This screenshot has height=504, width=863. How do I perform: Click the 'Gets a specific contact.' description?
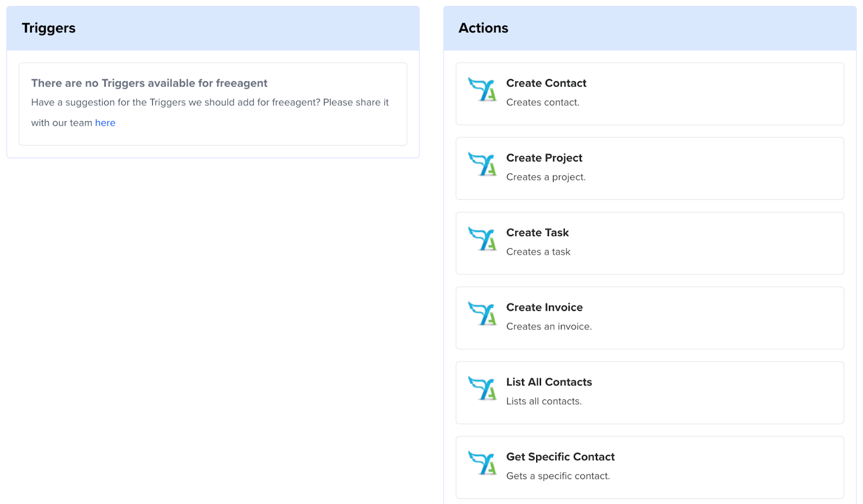[x=558, y=476]
